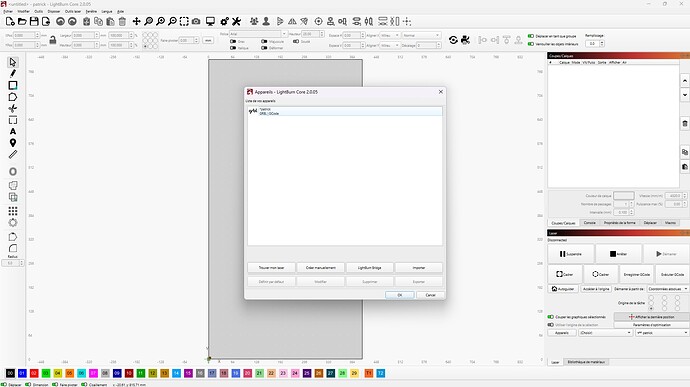Click 'Trouver mon laser' button in Appareils dialog
The width and height of the screenshot is (690, 387).
click(x=271, y=268)
